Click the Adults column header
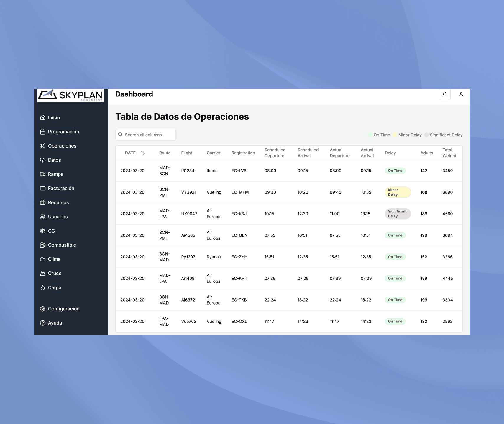 (427, 153)
